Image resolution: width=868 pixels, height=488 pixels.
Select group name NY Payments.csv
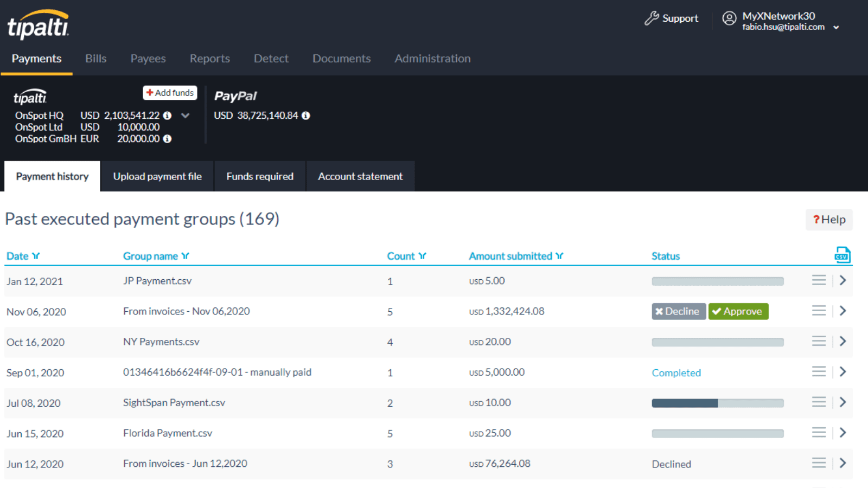pos(161,342)
